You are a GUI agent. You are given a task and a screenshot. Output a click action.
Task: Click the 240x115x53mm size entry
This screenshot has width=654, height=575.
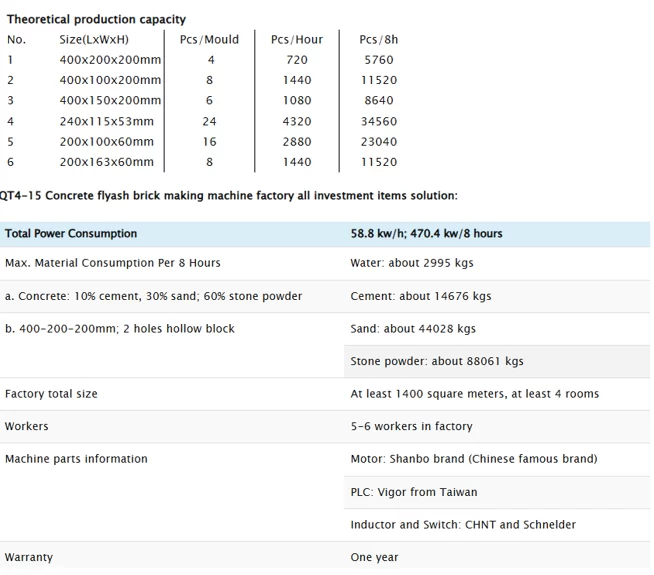tap(107, 121)
